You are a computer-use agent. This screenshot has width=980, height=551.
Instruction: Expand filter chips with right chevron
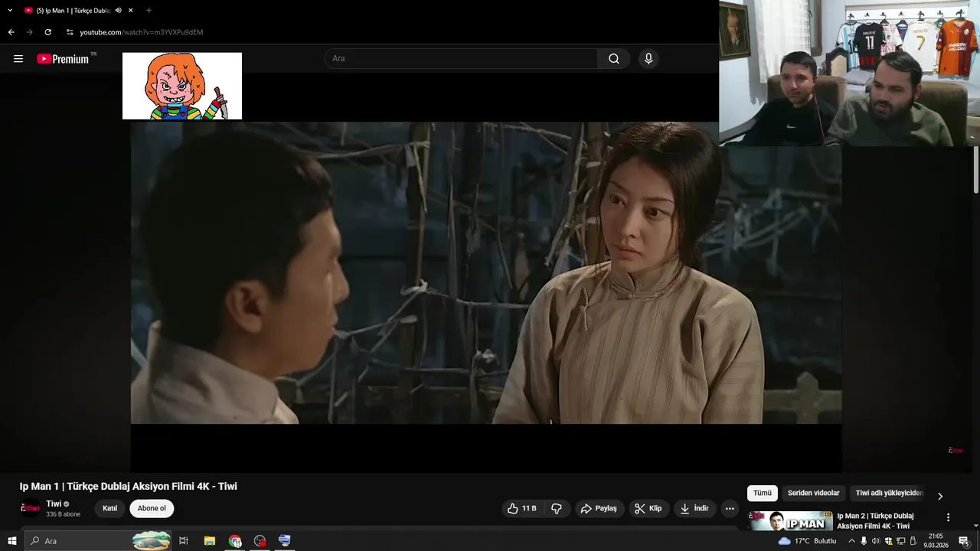(940, 496)
